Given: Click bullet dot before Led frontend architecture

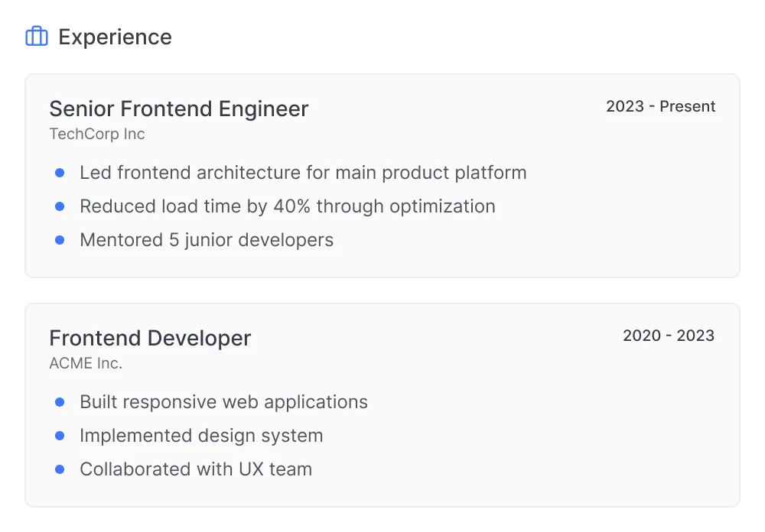Looking at the screenshot, I should [x=60, y=173].
